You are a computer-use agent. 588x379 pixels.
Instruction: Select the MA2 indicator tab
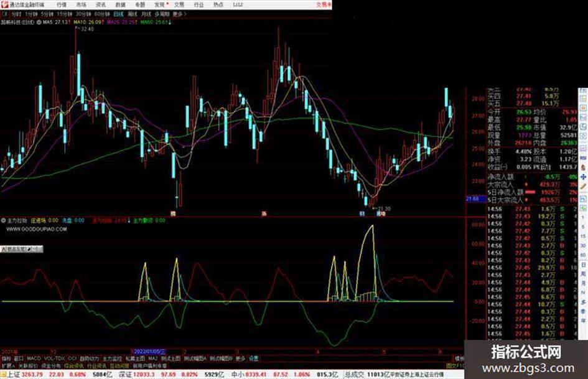click(x=152, y=358)
